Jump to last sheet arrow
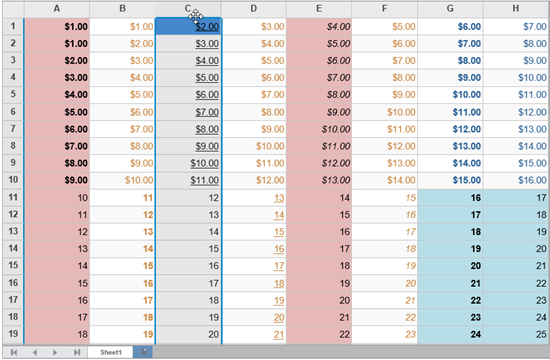Viewport: 550px width, 360px height. (77, 352)
